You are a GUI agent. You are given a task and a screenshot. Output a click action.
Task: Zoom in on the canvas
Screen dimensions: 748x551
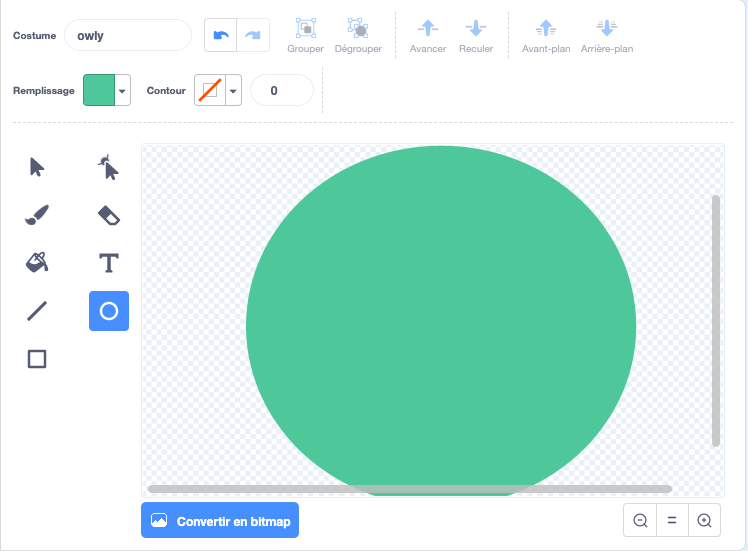(704, 520)
